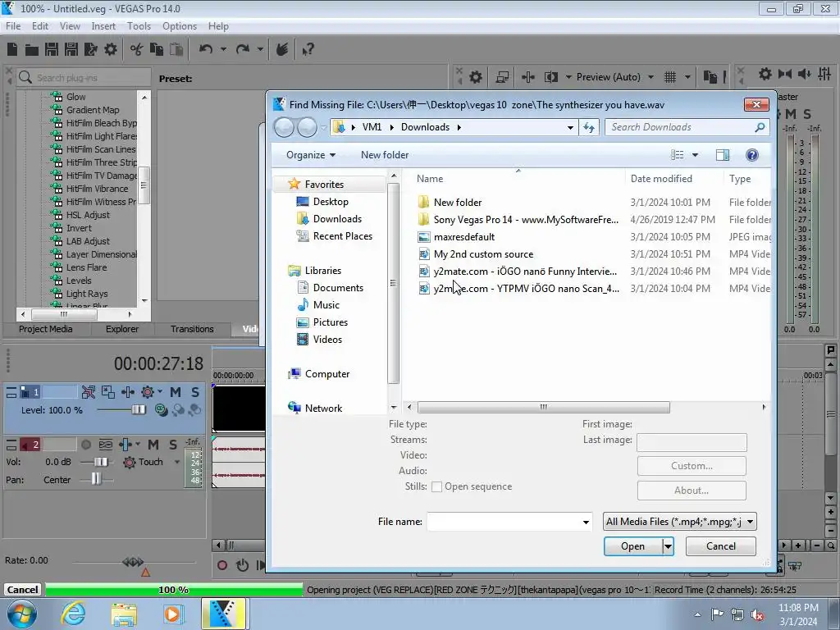Switch to the Project Media tab
Viewport: 840px width, 630px height.
click(46, 330)
